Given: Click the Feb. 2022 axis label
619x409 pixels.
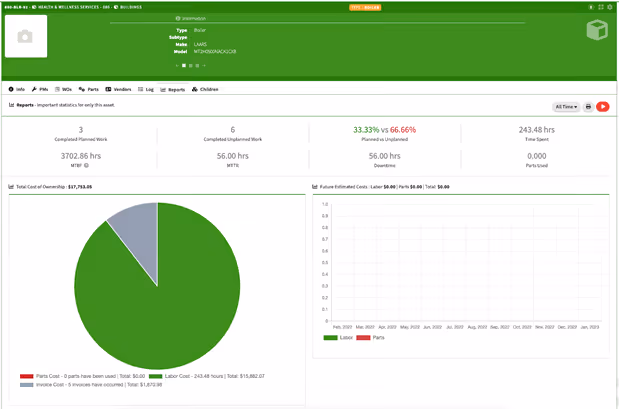Looking at the screenshot, I should pos(342,327).
